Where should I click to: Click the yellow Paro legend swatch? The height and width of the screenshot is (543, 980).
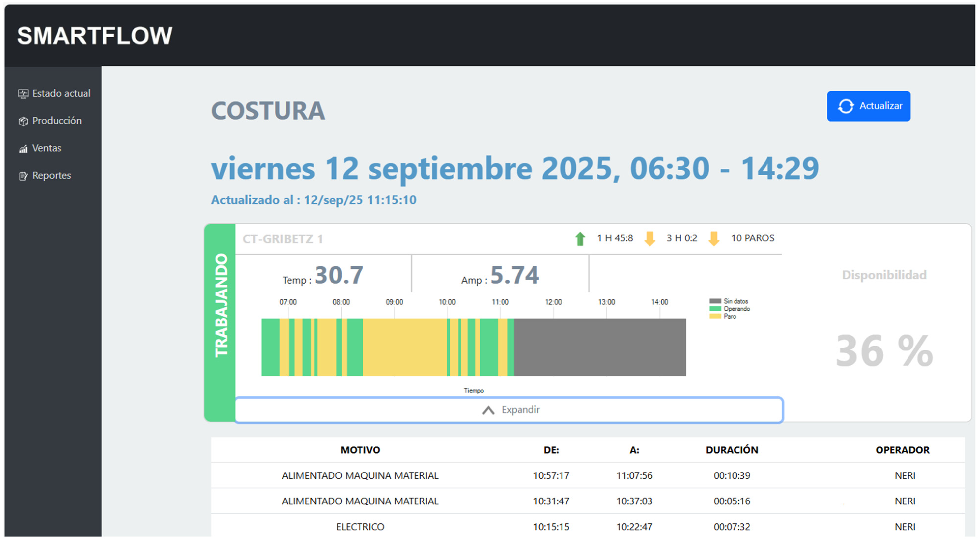[x=715, y=316]
